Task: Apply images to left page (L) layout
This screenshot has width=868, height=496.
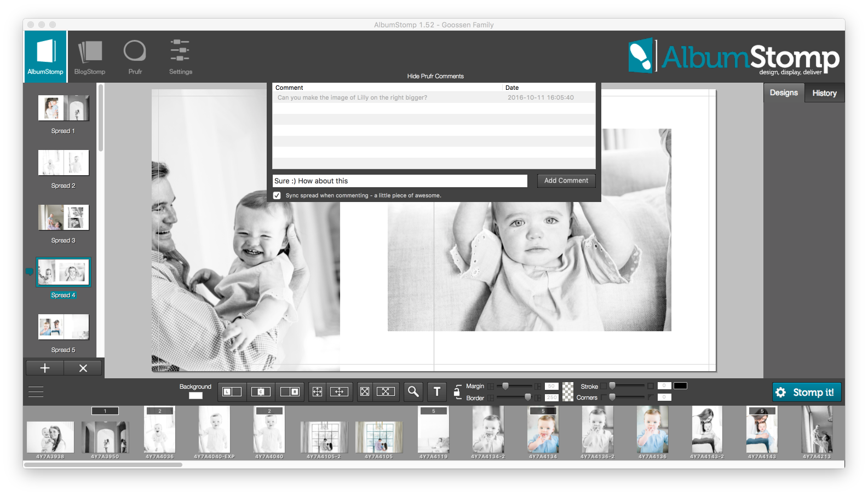Action: 232,391
